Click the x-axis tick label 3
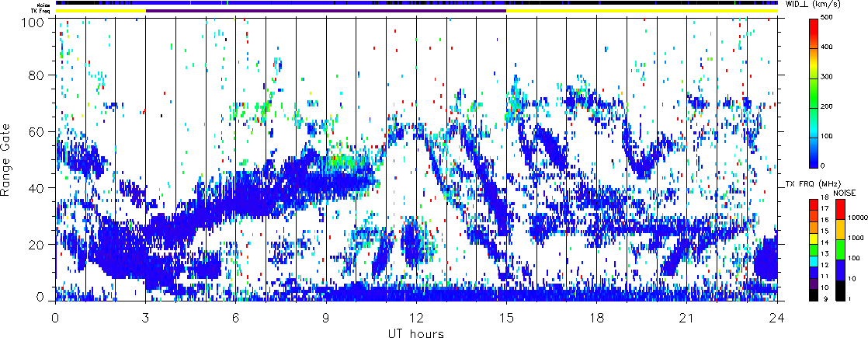868x338 pixels. (146, 318)
